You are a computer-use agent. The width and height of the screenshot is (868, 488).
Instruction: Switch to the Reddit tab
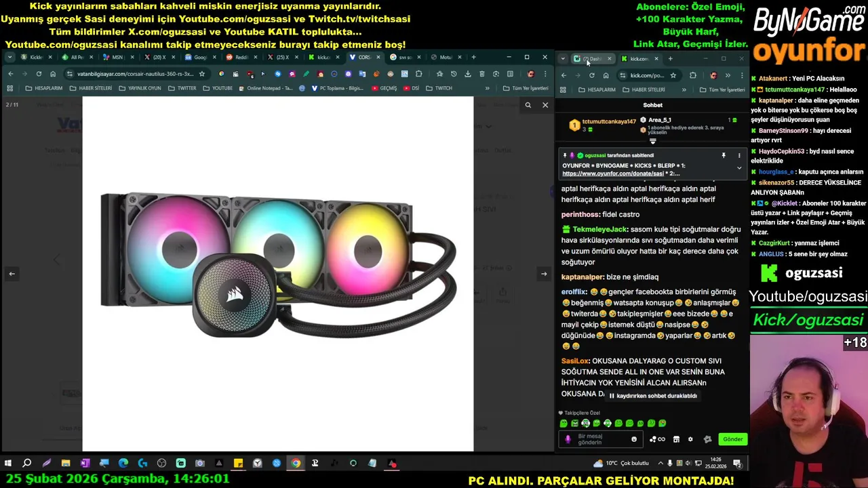(241, 57)
